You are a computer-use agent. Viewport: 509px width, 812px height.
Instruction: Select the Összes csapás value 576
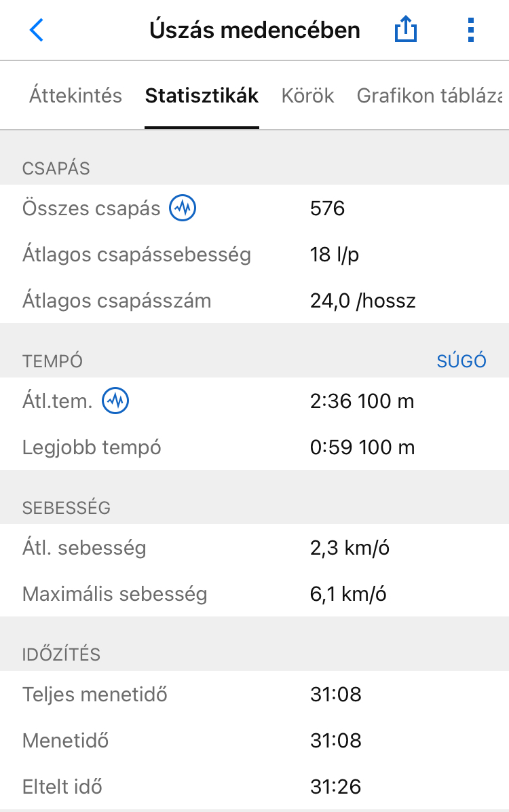pos(328,208)
